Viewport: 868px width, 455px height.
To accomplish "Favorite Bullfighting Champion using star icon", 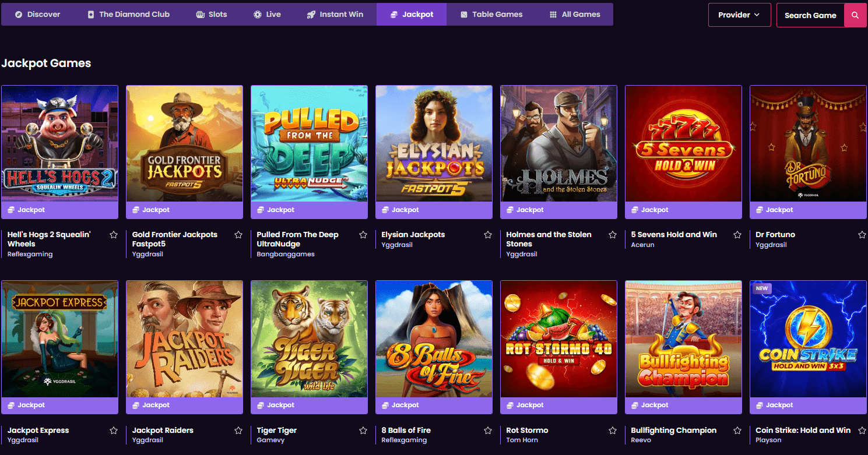I will pos(737,431).
